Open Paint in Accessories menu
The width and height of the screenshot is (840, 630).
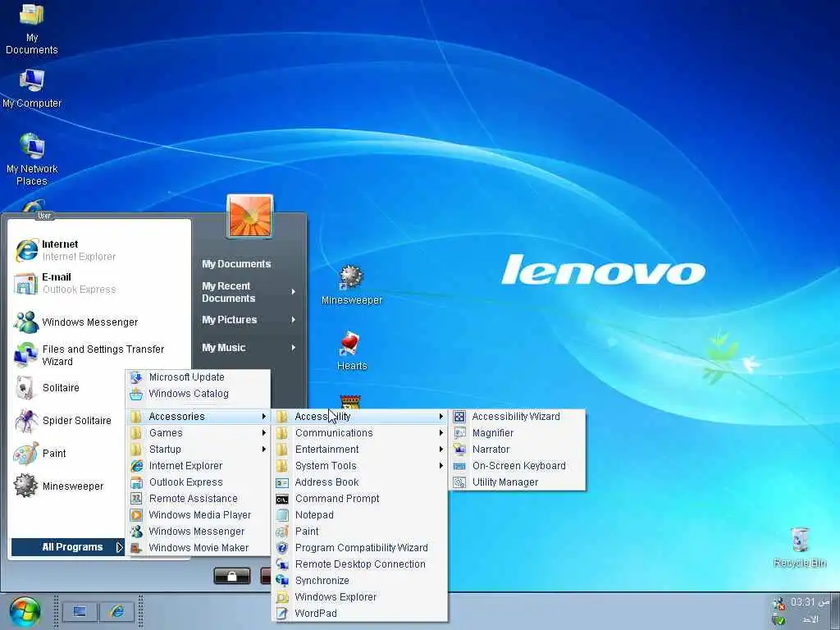pyautogui.click(x=360, y=532)
